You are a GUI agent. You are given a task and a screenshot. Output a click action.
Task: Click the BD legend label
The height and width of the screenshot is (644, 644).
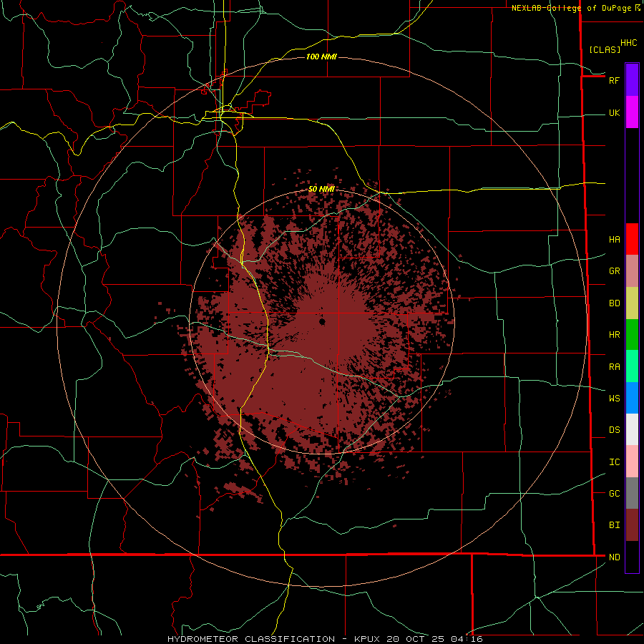(x=614, y=303)
